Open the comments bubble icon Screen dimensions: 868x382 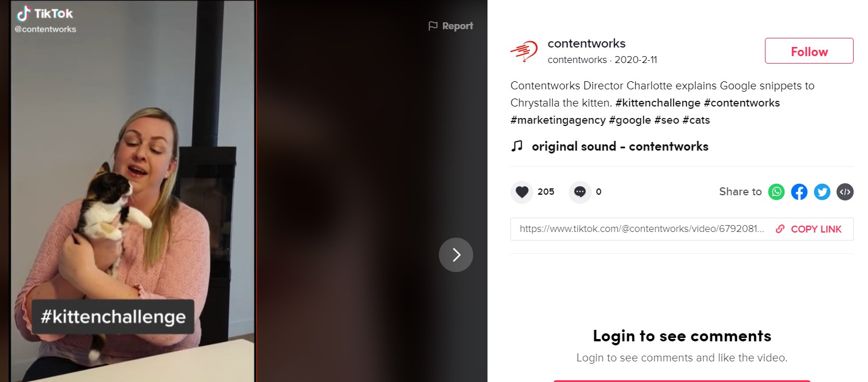pyautogui.click(x=580, y=192)
